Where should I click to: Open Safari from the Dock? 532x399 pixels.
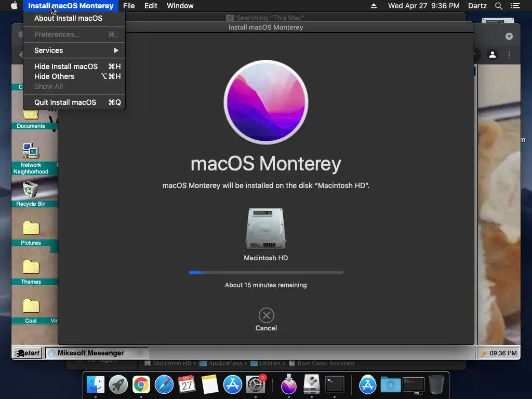coord(164,384)
